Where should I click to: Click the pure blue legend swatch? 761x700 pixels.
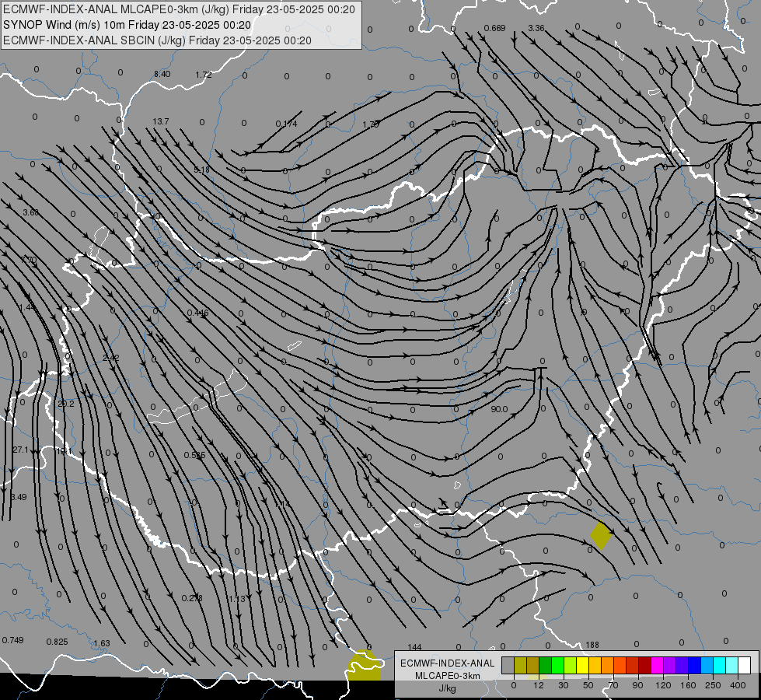[695, 665]
